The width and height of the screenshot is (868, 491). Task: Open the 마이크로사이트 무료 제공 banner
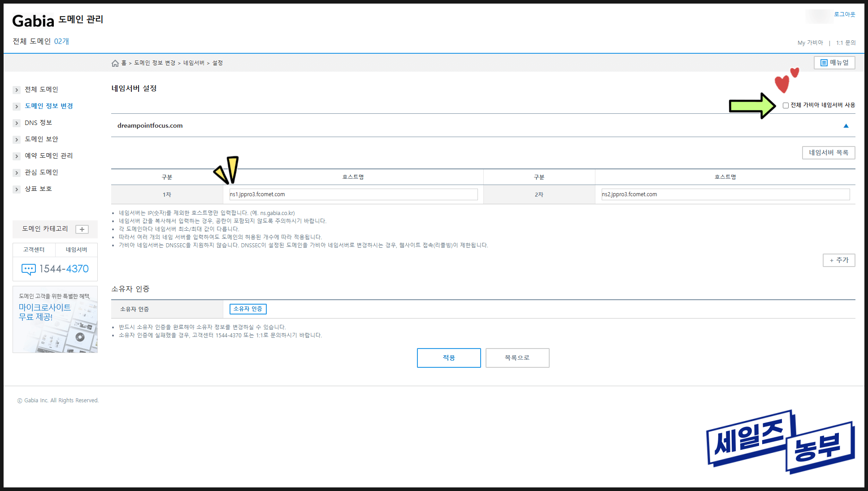(55, 319)
